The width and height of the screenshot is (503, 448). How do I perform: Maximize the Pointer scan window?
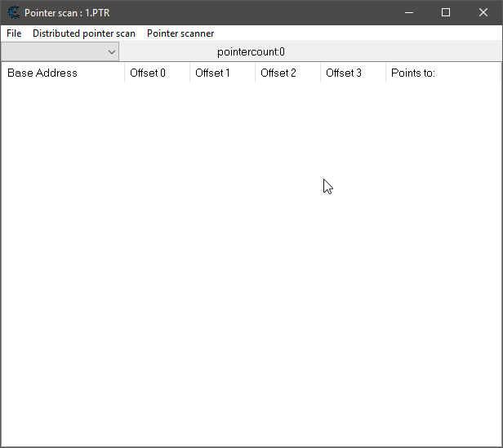[446, 12]
